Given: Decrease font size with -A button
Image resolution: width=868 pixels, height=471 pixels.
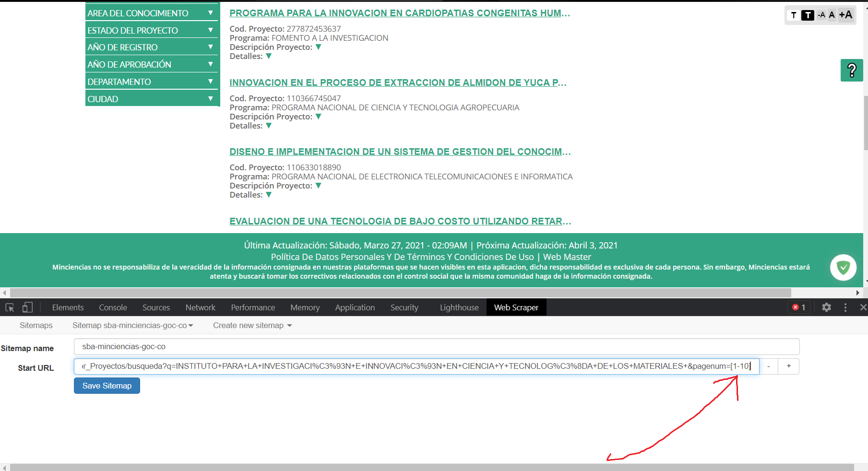Looking at the screenshot, I should (x=821, y=15).
